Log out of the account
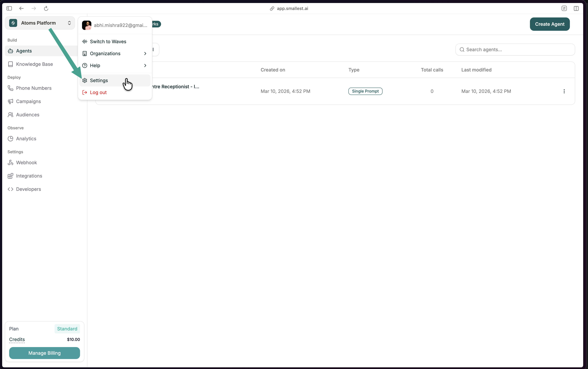This screenshot has width=588, height=369. point(98,92)
